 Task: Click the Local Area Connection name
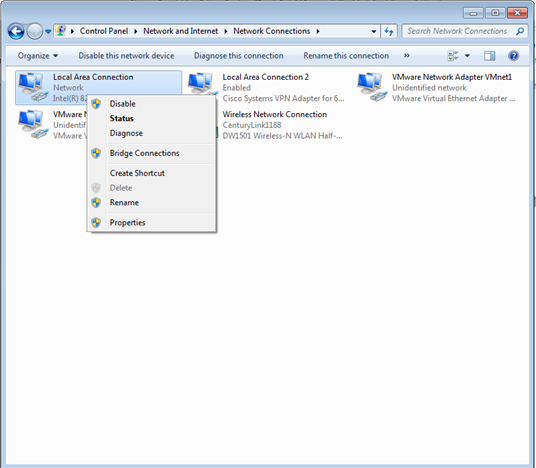93,77
